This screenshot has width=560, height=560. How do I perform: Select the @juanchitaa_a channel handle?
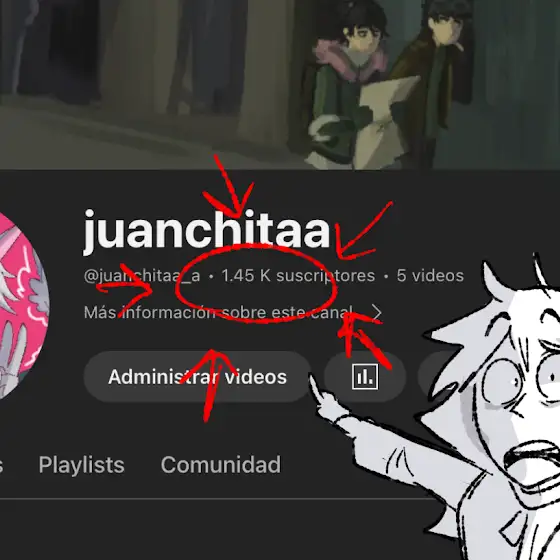tap(142, 275)
